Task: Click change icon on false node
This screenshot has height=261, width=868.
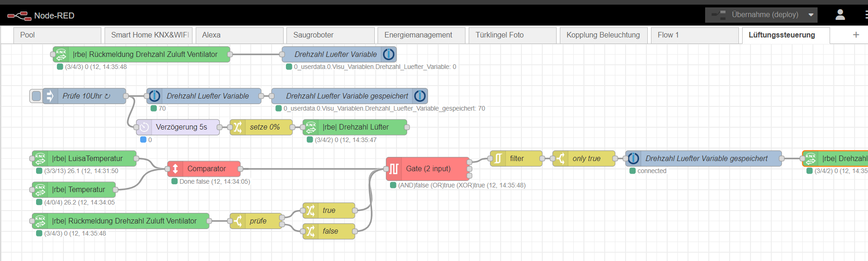Action: [310, 231]
